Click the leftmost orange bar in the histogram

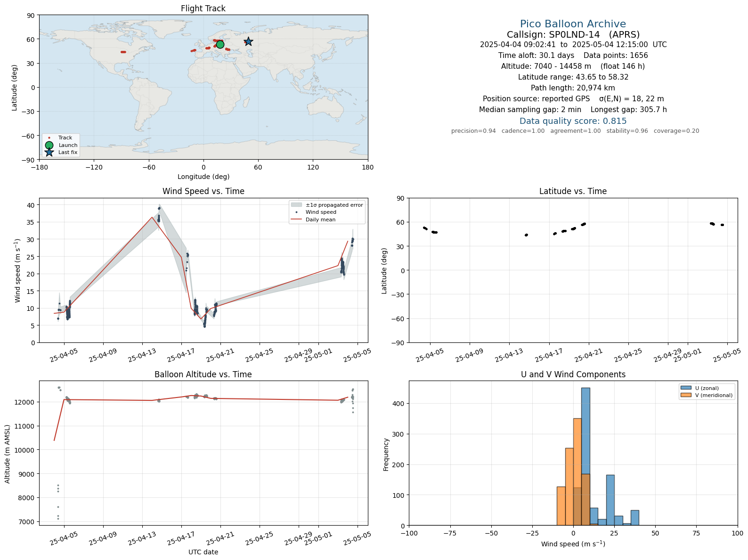point(561,506)
